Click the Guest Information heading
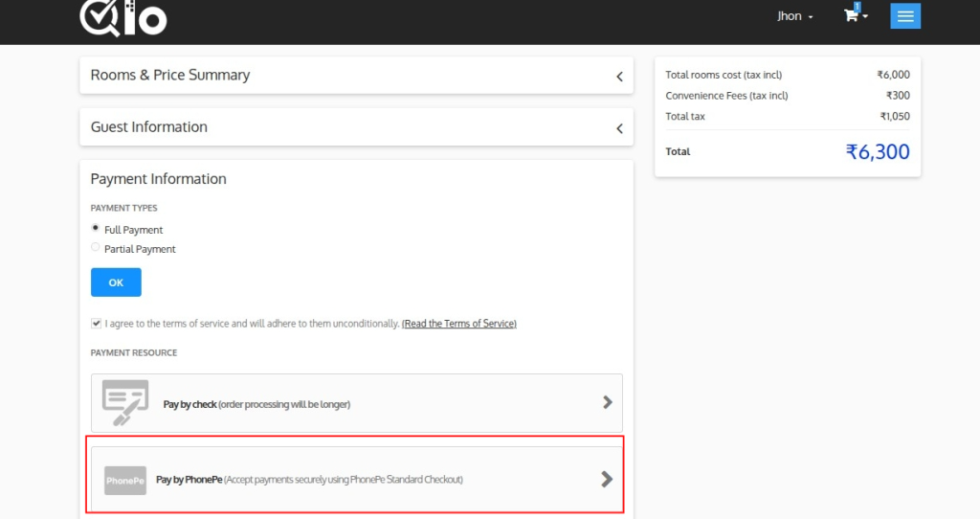 coord(149,126)
